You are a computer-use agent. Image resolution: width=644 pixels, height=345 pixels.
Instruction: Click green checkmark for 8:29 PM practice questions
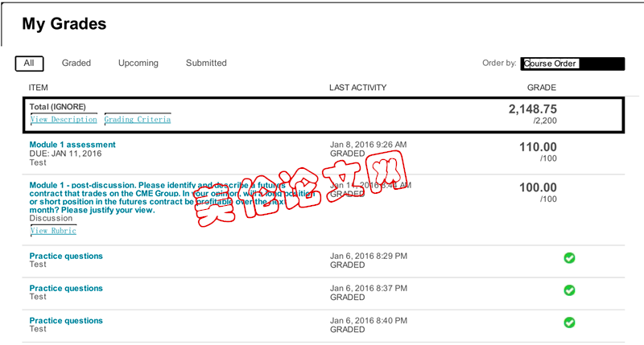tap(569, 258)
